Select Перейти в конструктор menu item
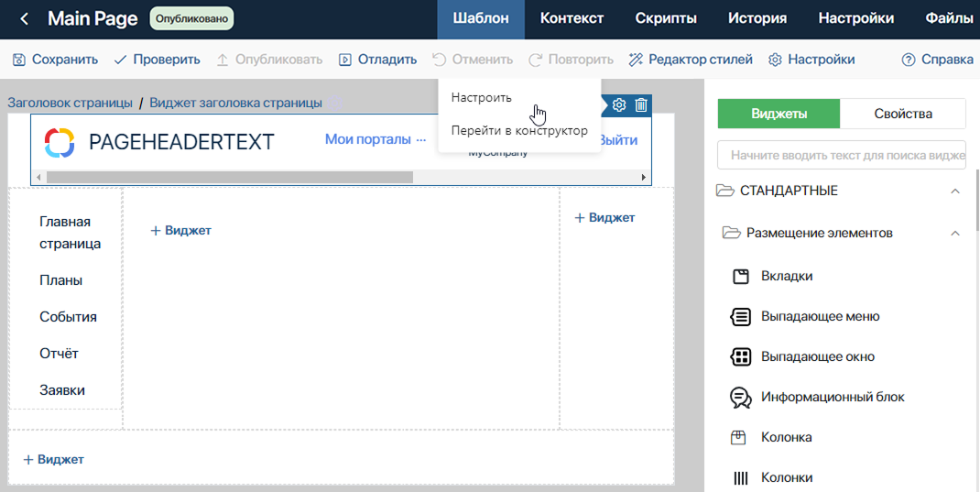Screen dimensions: 980x492 click(x=519, y=131)
